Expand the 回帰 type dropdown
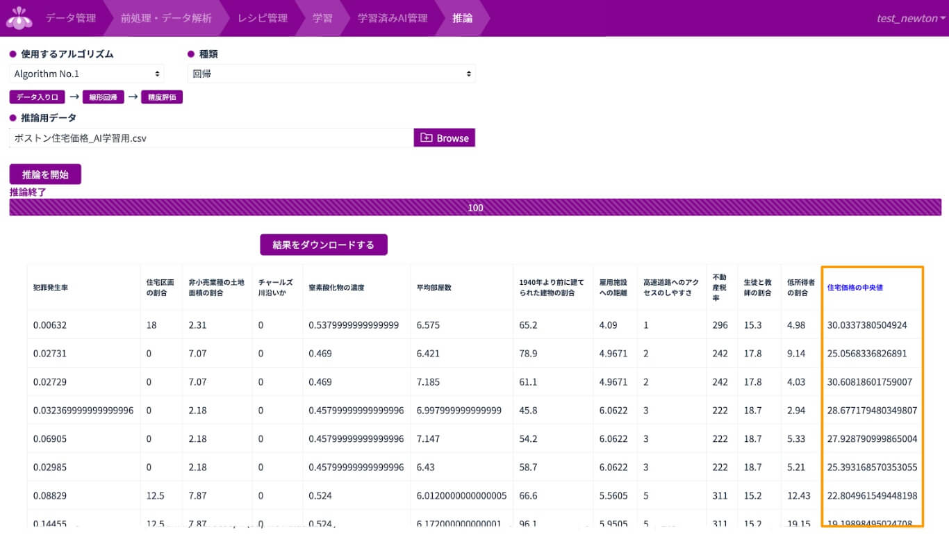This screenshot has height=560, width=949. [x=331, y=74]
